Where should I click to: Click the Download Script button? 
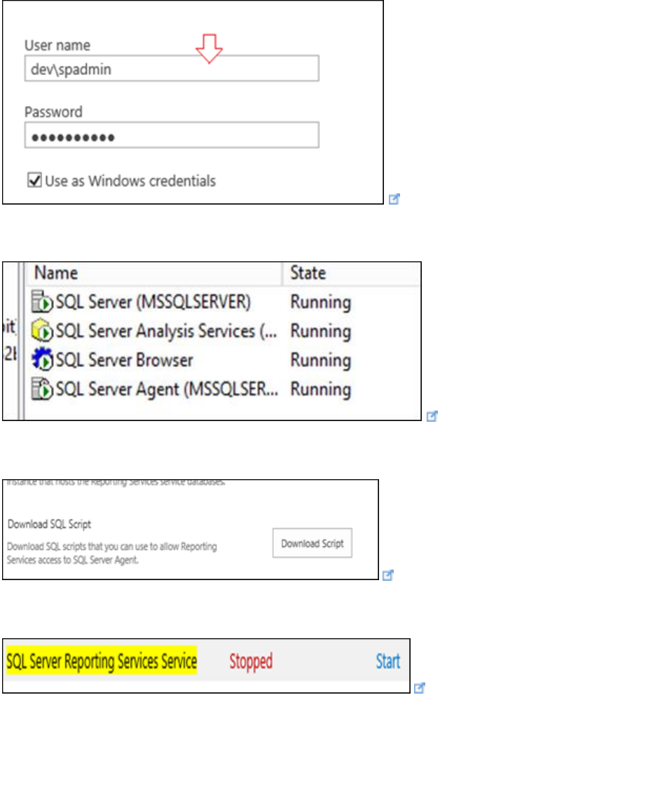(x=312, y=543)
